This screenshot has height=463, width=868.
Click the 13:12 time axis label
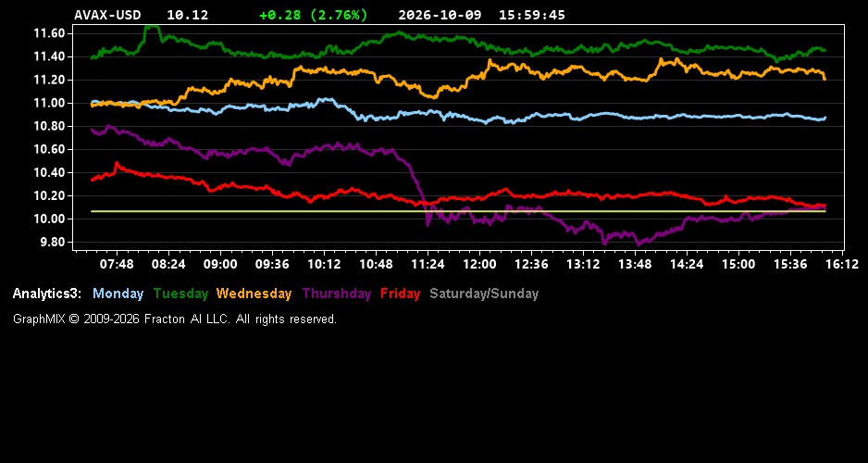click(x=583, y=265)
